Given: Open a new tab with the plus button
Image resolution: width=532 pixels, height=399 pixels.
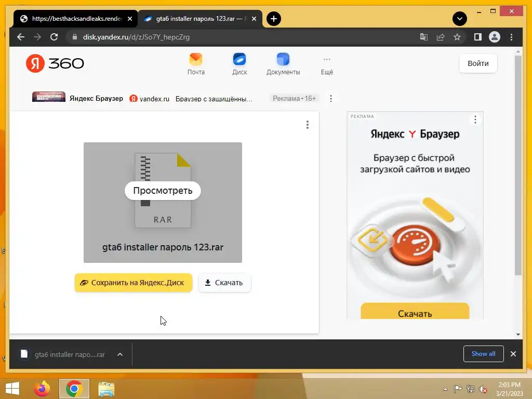Looking at the screenshot, I should tap(274, 19).
